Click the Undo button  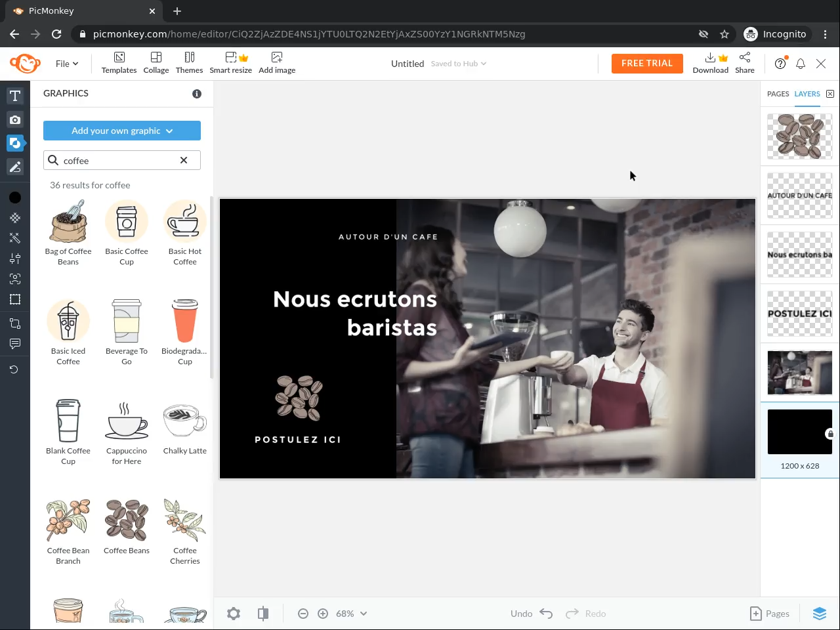point(532,614)
